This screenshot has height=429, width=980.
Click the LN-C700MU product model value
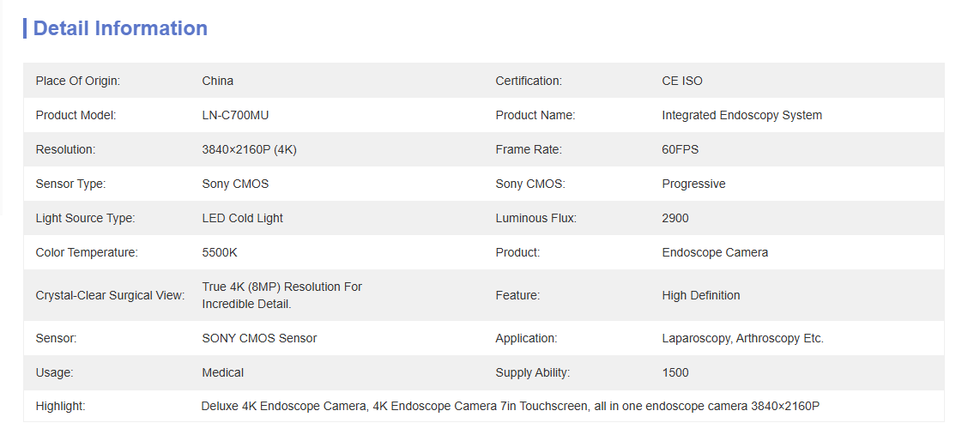coord(235,115)
